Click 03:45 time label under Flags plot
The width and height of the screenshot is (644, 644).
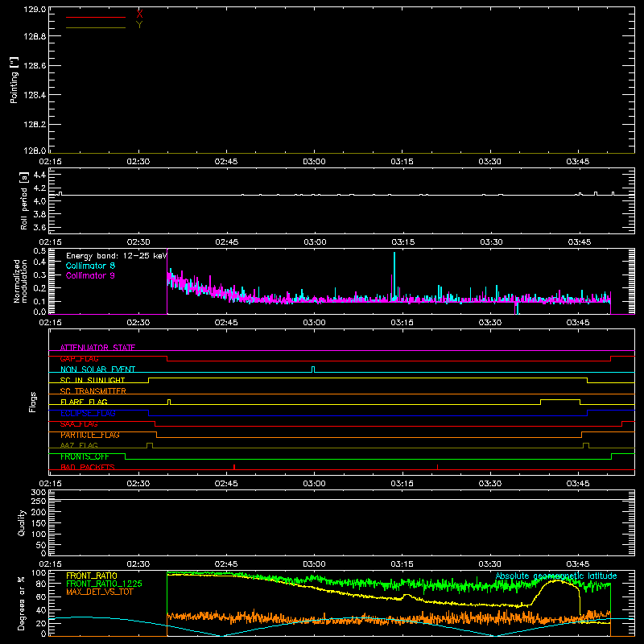pos(578,484)
